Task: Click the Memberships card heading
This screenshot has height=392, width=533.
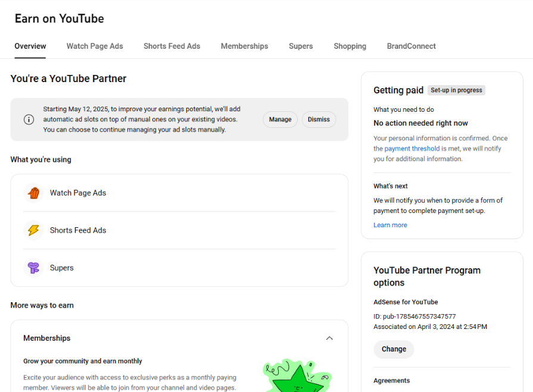Action: coord(47,338)
